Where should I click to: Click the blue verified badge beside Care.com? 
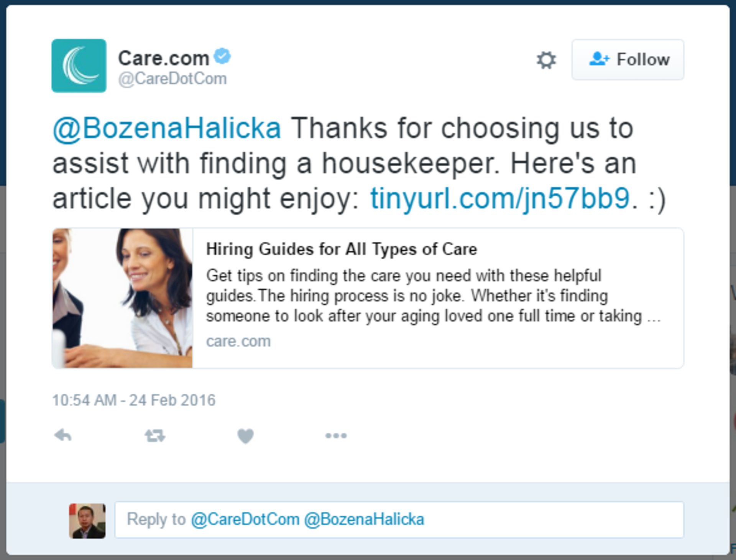[222, 56]
